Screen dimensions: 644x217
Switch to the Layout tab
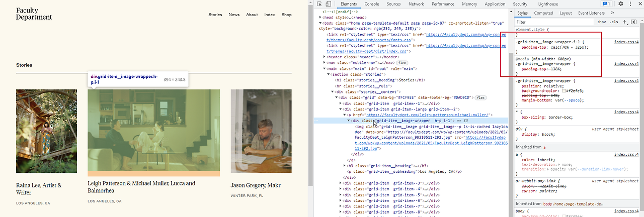566,13
